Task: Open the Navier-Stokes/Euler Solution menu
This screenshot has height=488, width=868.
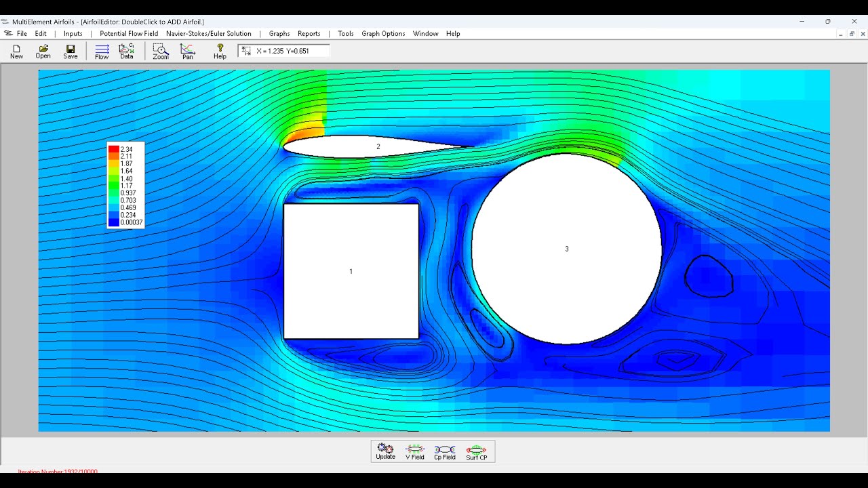Action: pos(209,33)
